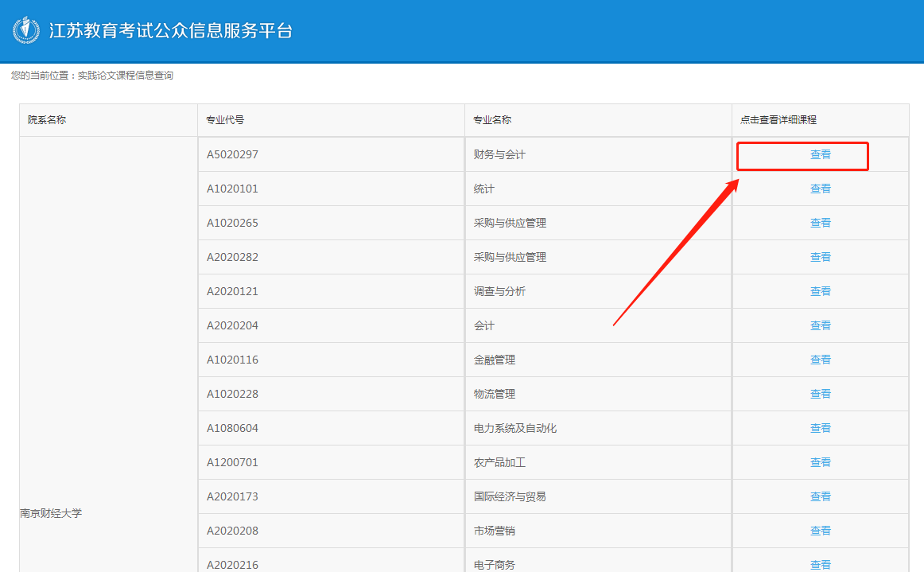The width and height of the screenshot is (924, 572).
Task: Click the 点击查看详细课程 column header
Action: click(x=778, y=120)
